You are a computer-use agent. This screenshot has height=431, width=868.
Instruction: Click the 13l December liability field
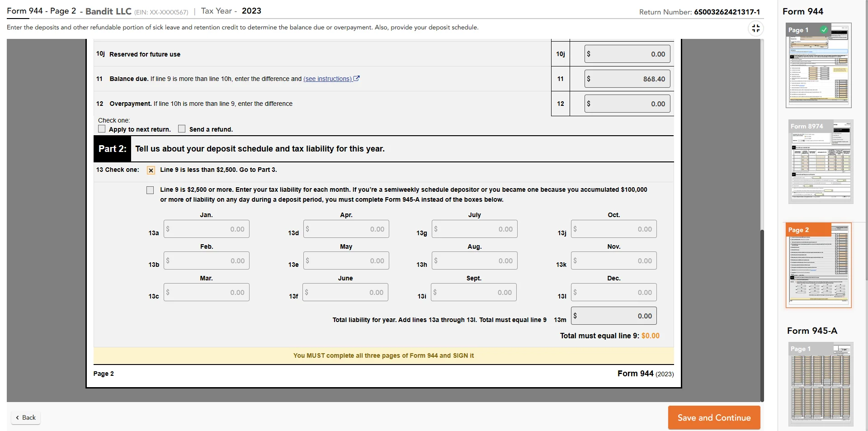613,292
